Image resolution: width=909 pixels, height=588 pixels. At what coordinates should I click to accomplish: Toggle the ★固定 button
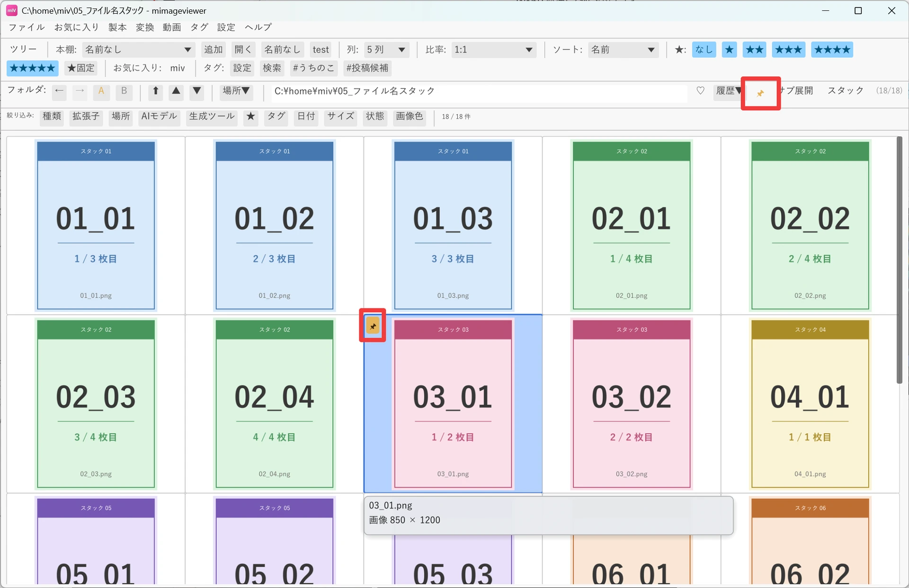(80, 68)
